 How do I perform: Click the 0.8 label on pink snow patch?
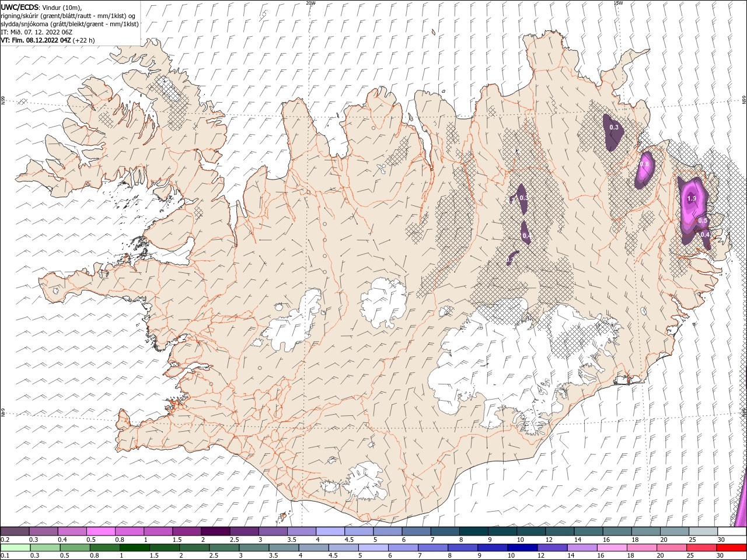(x=644, y=164)
